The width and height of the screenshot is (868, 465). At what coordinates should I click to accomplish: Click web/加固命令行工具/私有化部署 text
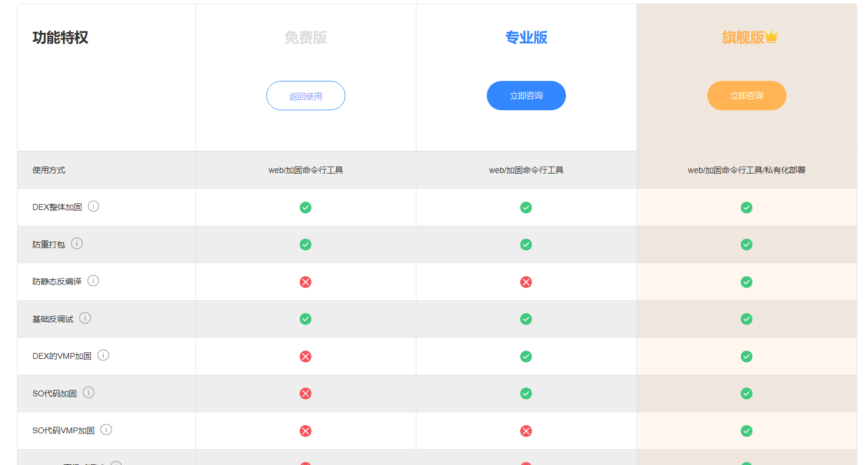point(747,170)
